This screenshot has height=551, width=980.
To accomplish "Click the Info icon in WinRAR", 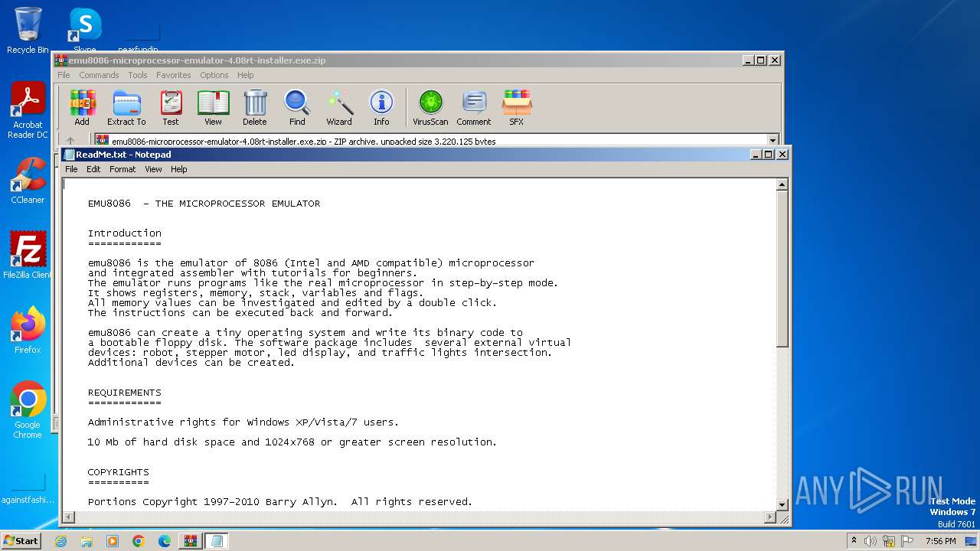I will coord(381,107).
